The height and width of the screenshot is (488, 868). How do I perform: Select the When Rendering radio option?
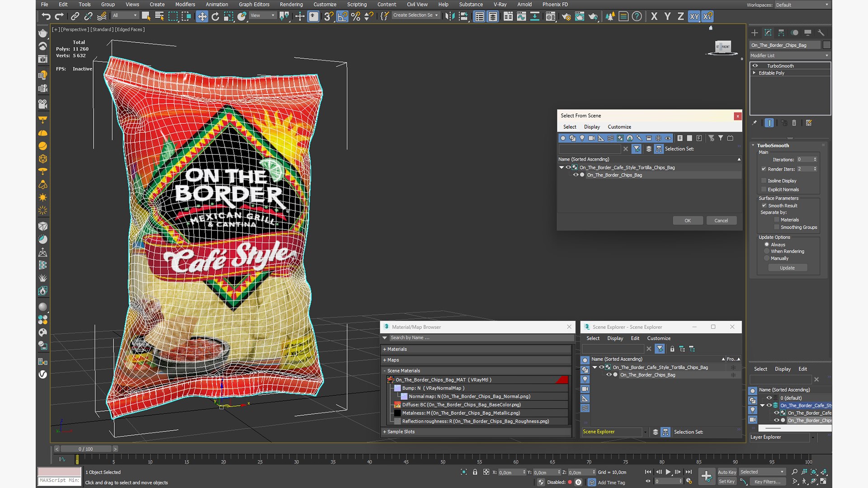[767, 251]
